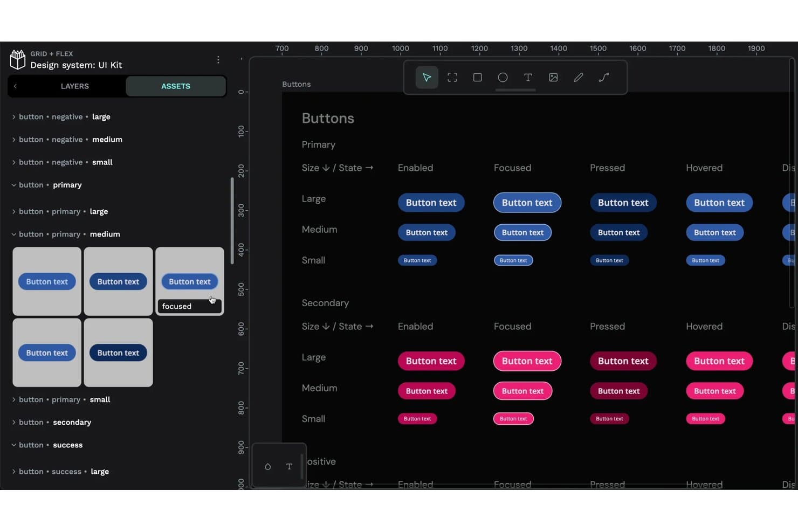Image resolution: width=798 pixels, height=532 pixels.
Task: Select the Secondary Large Focused button on canvas
Action: 527,361
